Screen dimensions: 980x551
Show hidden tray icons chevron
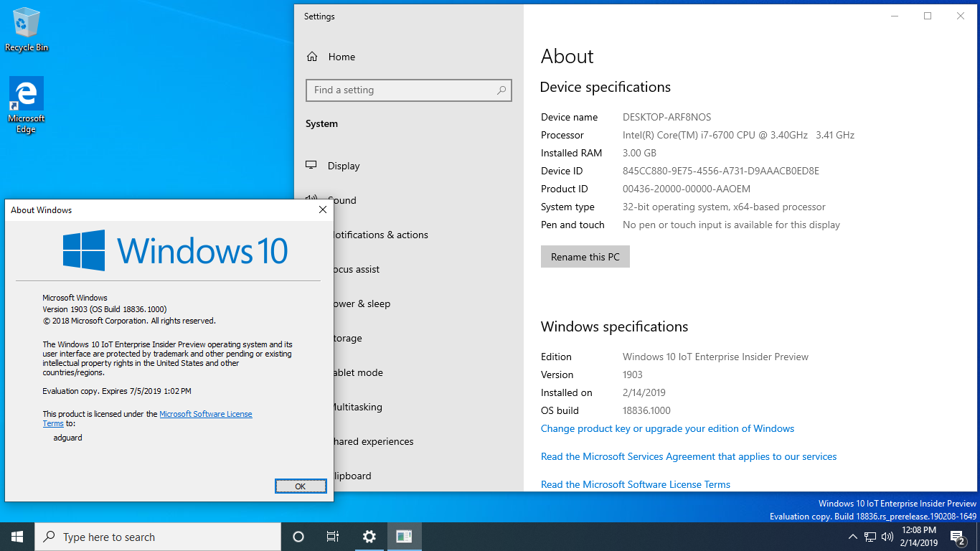(852, 537)
